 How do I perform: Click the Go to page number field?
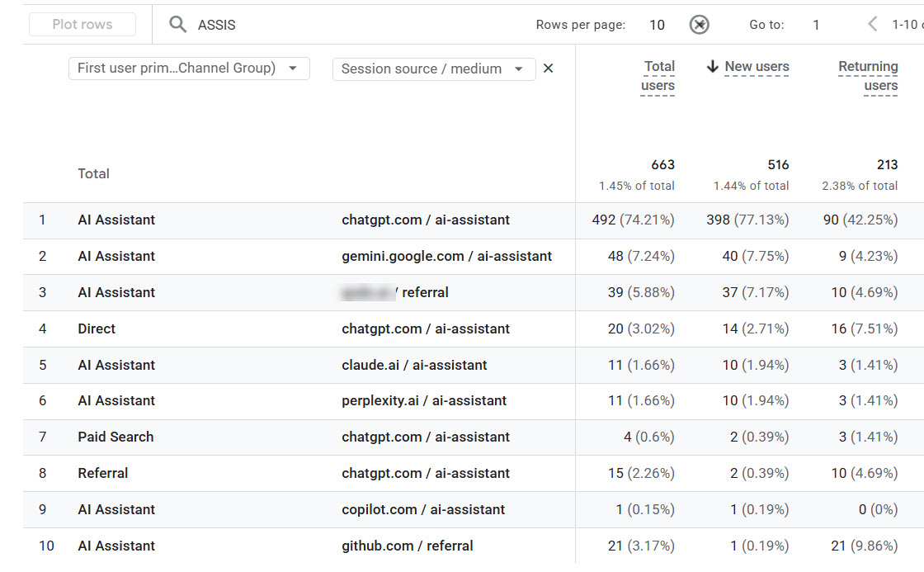coord(816,25)
